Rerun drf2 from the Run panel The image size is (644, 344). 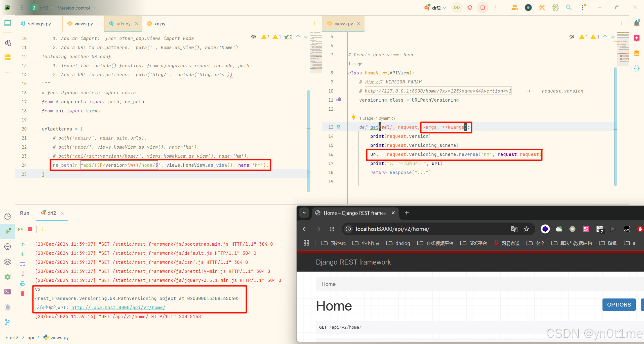[21, 229]
